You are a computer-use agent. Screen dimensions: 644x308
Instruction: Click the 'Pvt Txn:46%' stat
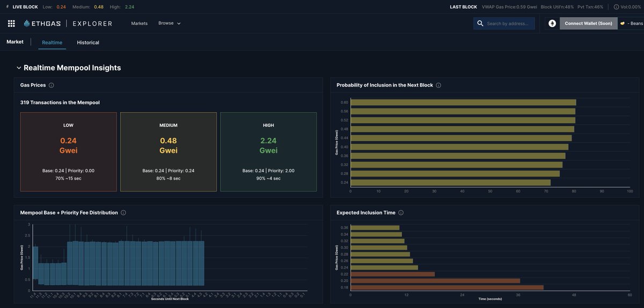[x=590, y=7]
